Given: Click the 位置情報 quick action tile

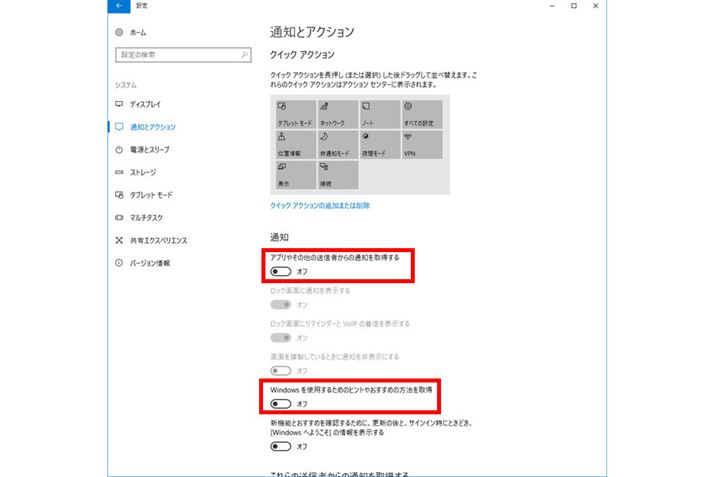Looking at the screenshot, I should pos(295,145).
